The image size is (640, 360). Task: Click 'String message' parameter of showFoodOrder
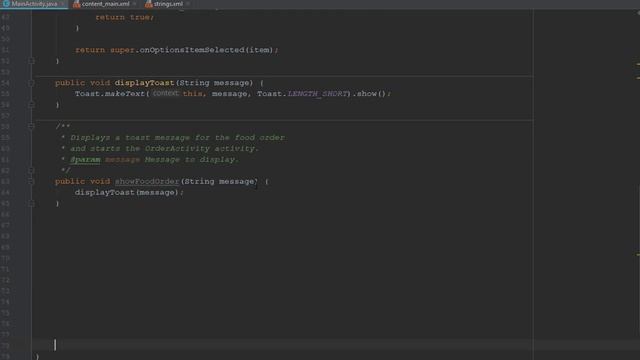tap(219, 181)
